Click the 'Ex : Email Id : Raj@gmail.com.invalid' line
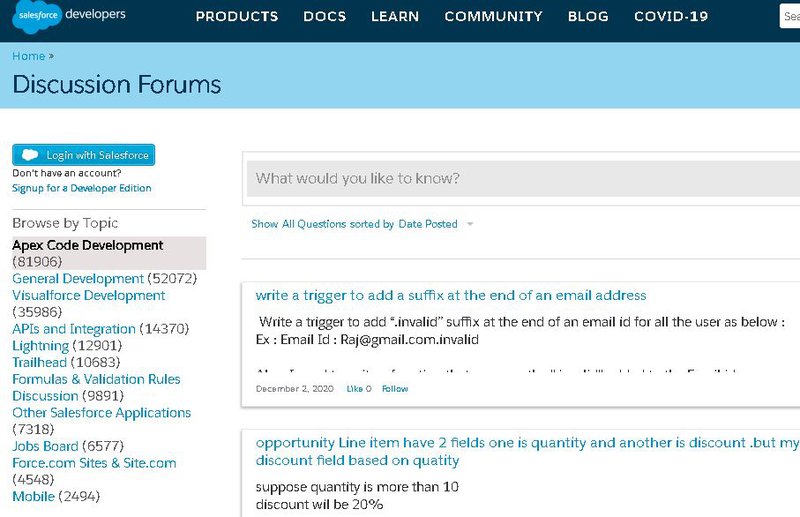Screen dimensions: 800x517 367,339
